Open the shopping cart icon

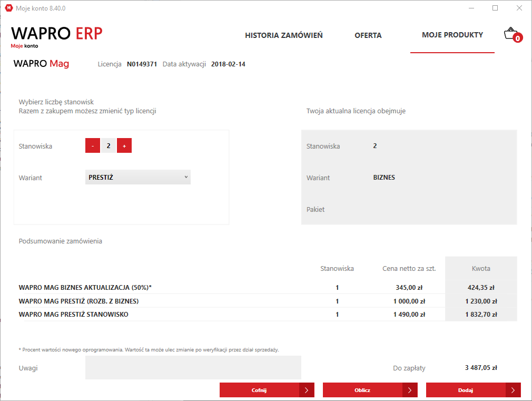[513, 35]
